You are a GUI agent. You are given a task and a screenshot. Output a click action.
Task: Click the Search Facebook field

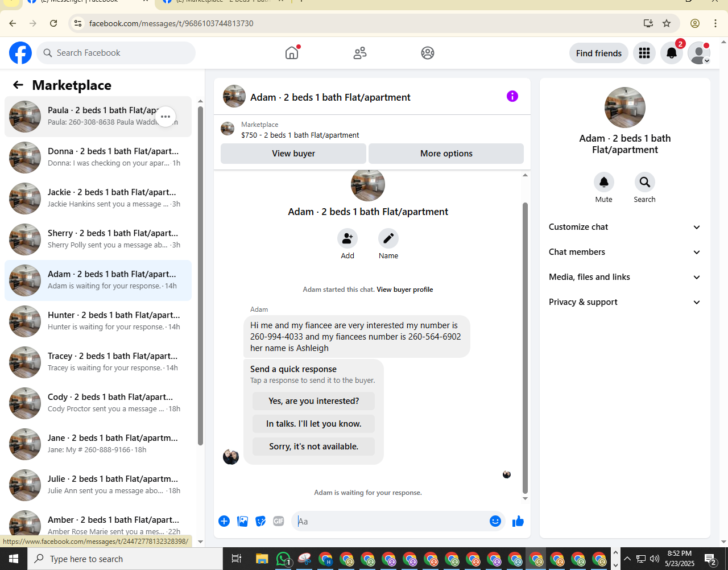click(x=117, y=53)
